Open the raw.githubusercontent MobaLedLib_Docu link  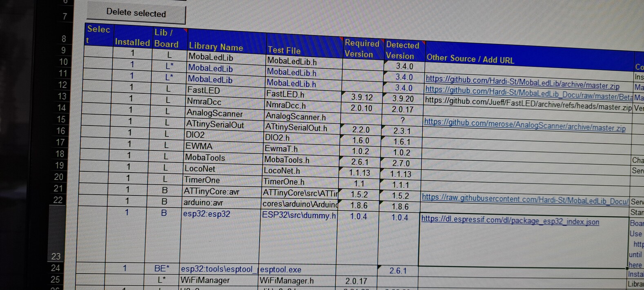525,199
